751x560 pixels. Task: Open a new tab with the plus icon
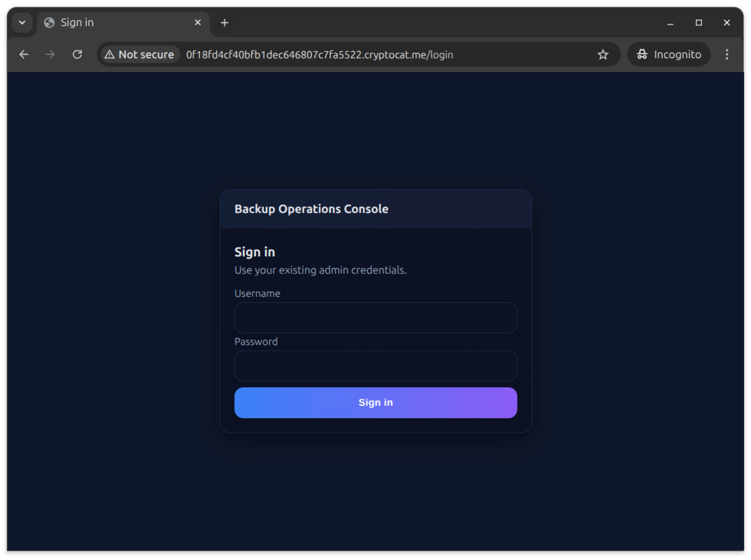[224, 22]
